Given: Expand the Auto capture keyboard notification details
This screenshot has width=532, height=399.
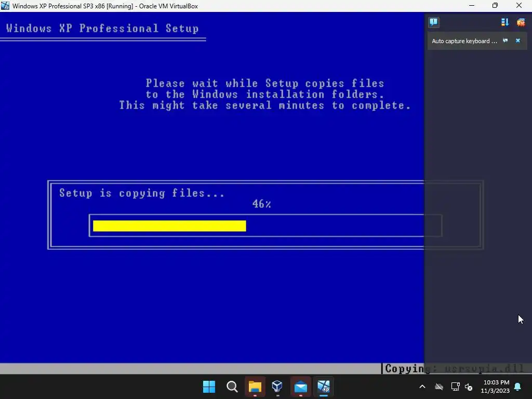Looking at the screenshot, I should pos(505,41).
